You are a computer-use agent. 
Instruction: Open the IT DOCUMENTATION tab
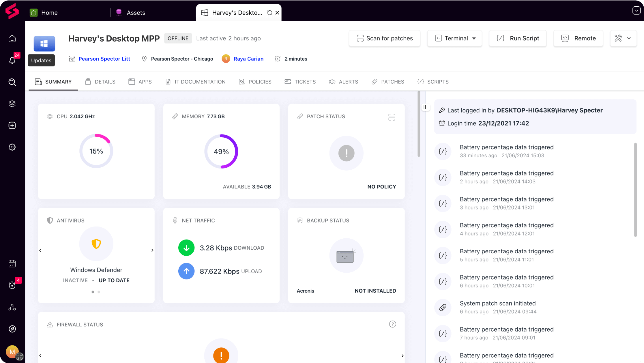(195, 82)
